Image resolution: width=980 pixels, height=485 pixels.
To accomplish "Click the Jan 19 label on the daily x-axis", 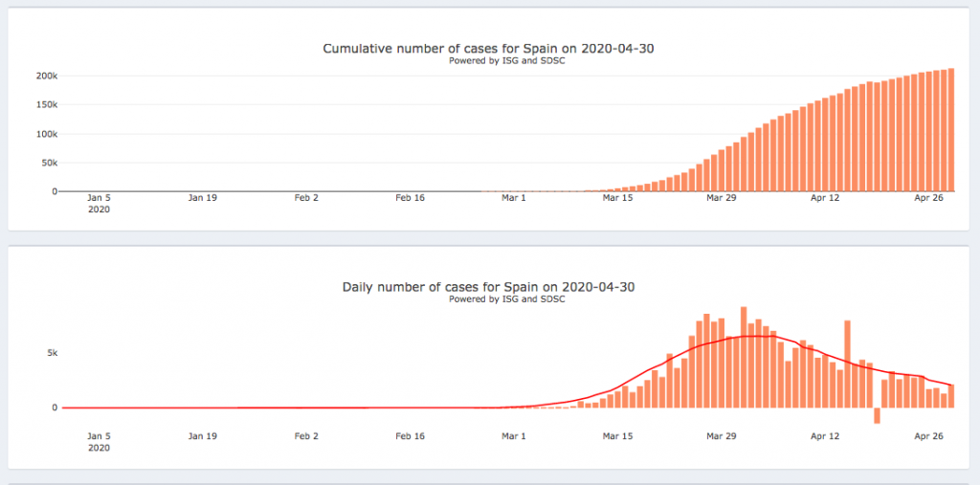I will tap(202, 436).
